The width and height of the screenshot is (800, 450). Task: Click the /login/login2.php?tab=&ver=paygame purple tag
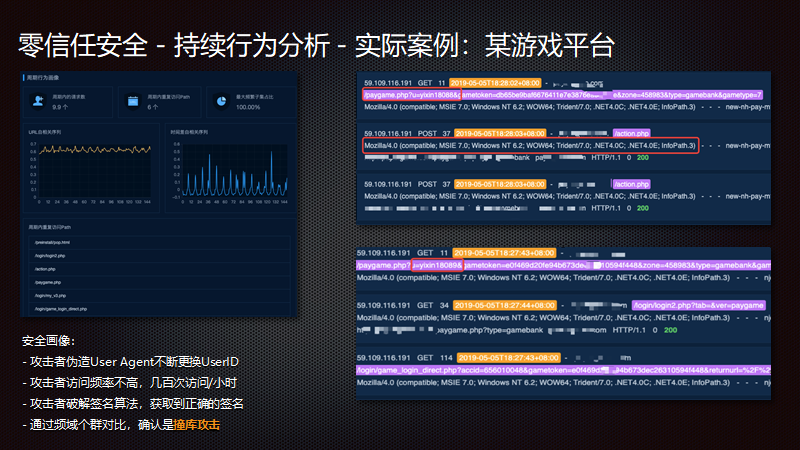coord(698,305)
